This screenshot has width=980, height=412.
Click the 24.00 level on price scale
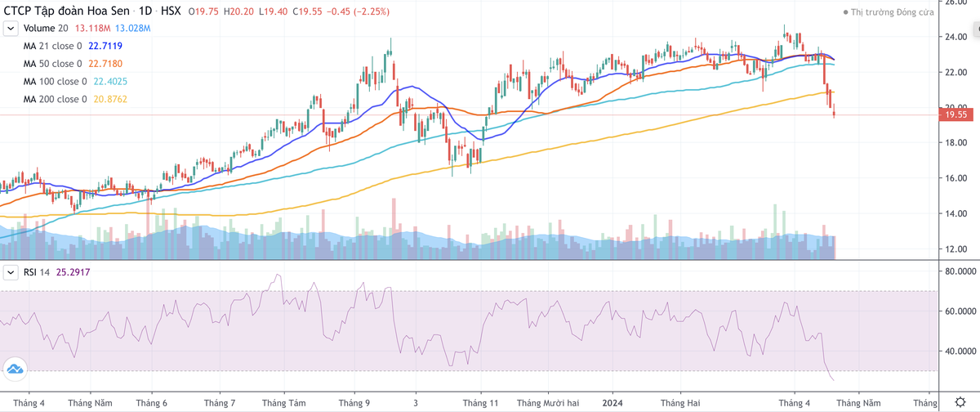click(955, 37)
